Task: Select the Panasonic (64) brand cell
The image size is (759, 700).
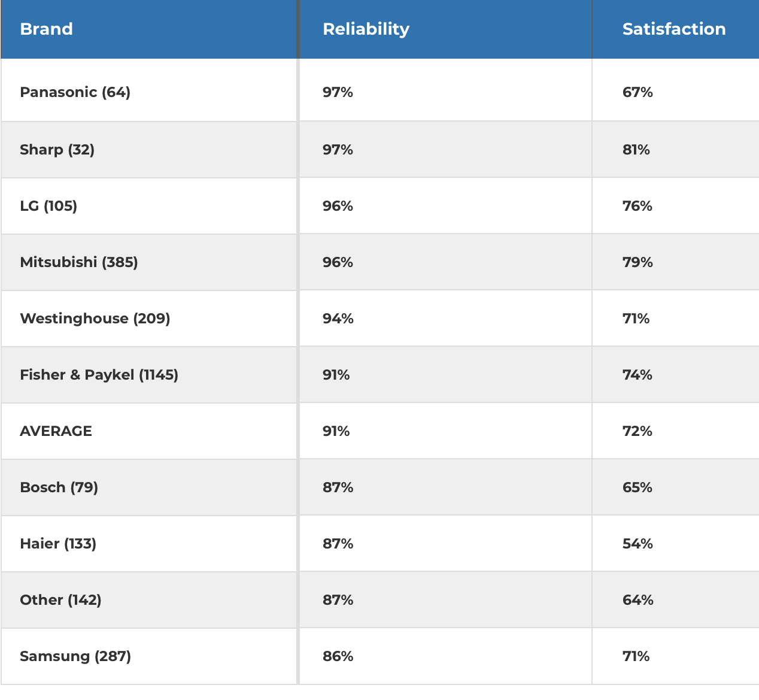Action: click(x=75, y=92)
